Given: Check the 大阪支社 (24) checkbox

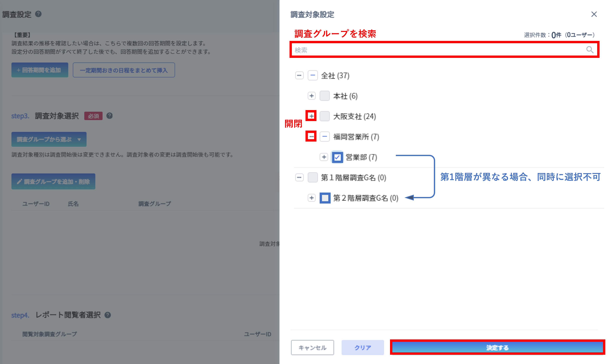Looking at the screenshot, I should coord(325,116).
